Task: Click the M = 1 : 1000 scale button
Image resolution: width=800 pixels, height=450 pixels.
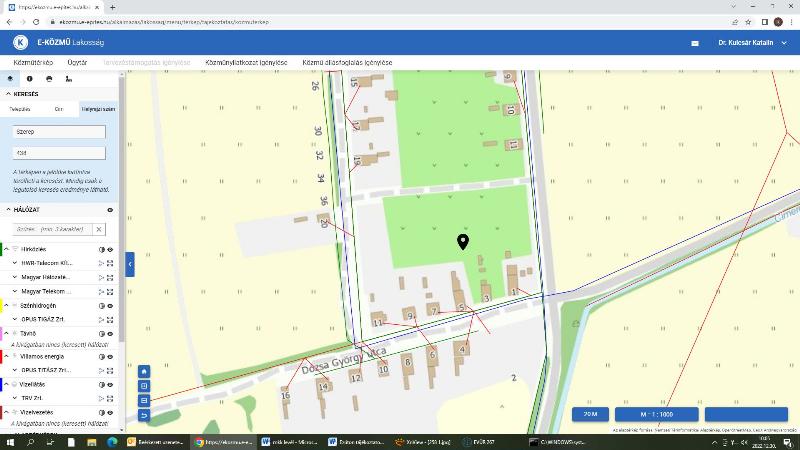Action: pos(656,414)
